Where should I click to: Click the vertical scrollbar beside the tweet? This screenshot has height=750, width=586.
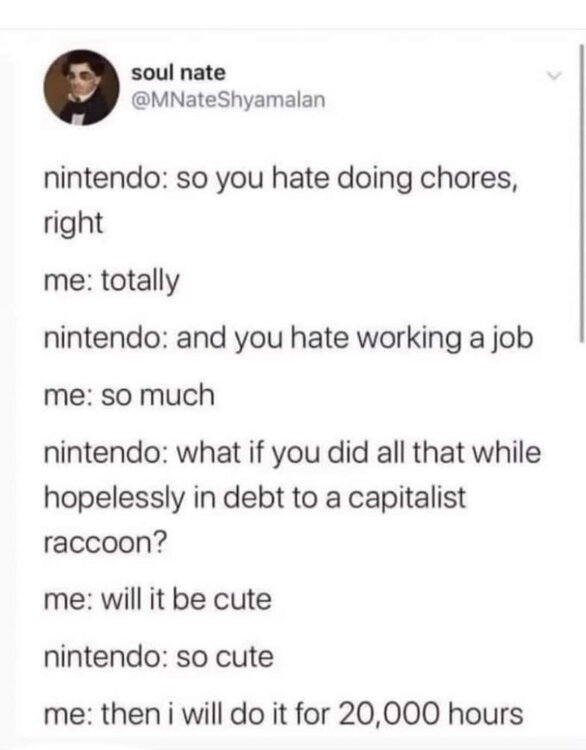(581, 193)
